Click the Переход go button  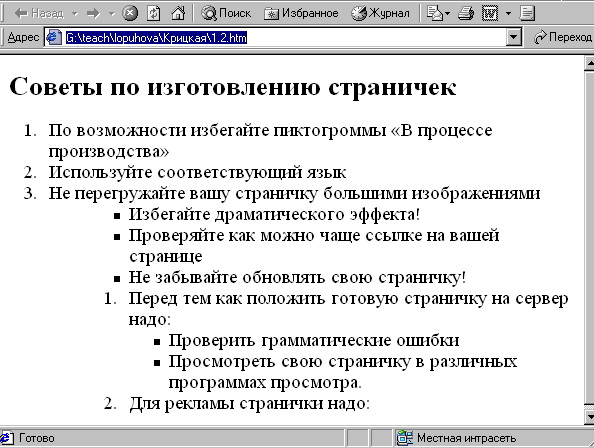coord(562,37)
